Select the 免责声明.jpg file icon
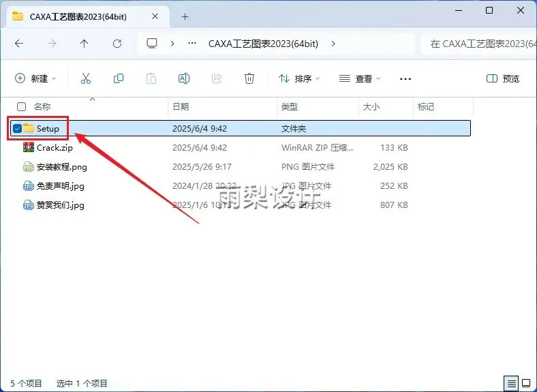Image resolution: width=537 pixels, height=392 pixels. tap(29, 186)
